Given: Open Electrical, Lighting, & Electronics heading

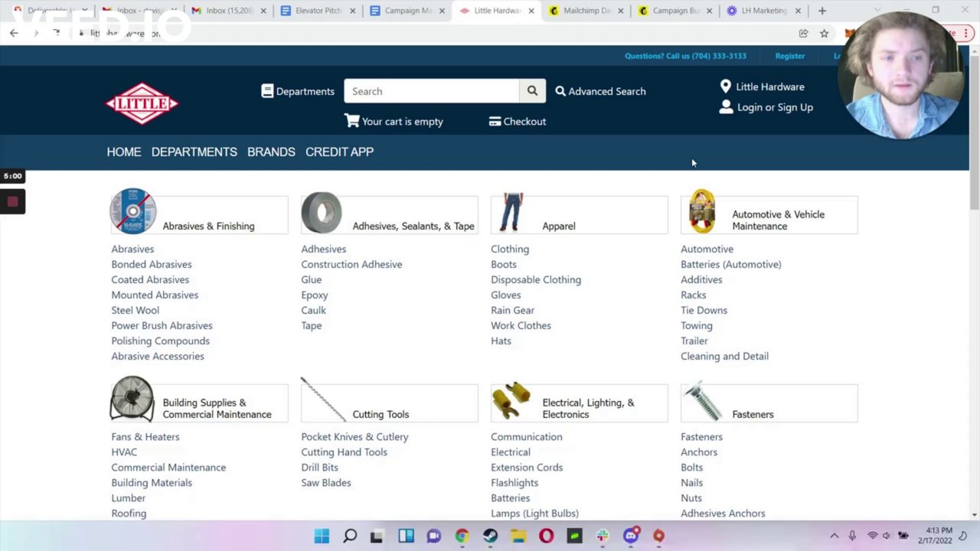Looking at the screenshot, I should pos(588,408).
